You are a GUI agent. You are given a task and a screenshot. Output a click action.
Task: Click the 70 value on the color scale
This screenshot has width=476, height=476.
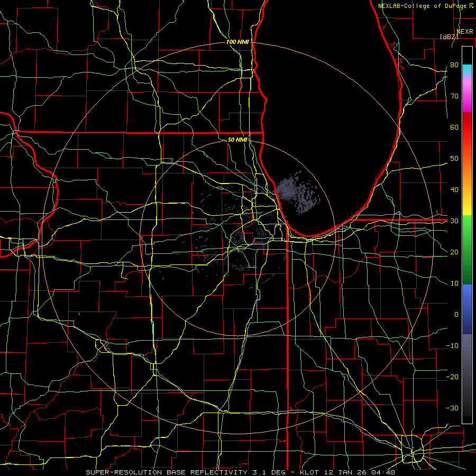pyautogui.click(x=454, y=96)
